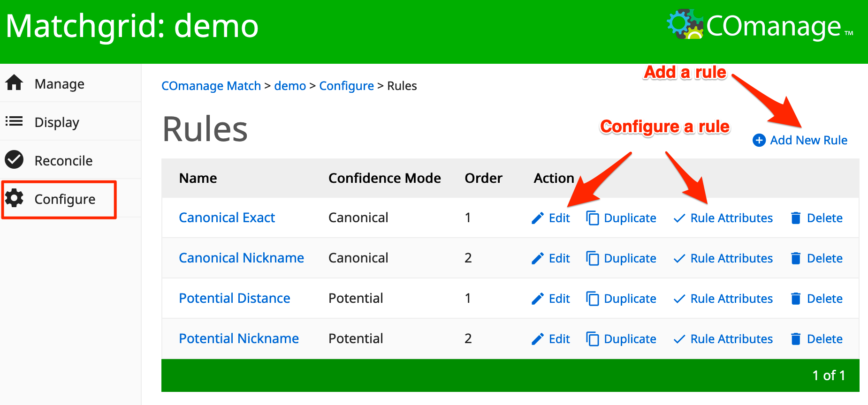Select the Manage home icon in sidebar

[x=14, y=83]
